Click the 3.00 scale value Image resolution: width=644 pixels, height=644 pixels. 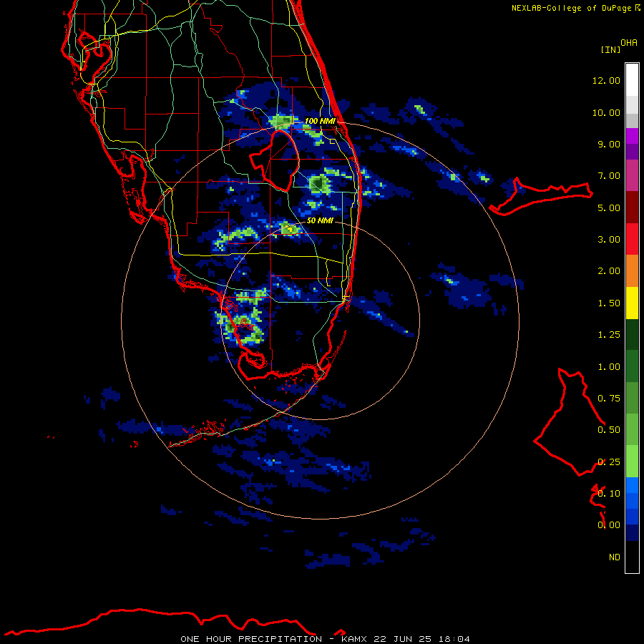click(x=609, y=240)
